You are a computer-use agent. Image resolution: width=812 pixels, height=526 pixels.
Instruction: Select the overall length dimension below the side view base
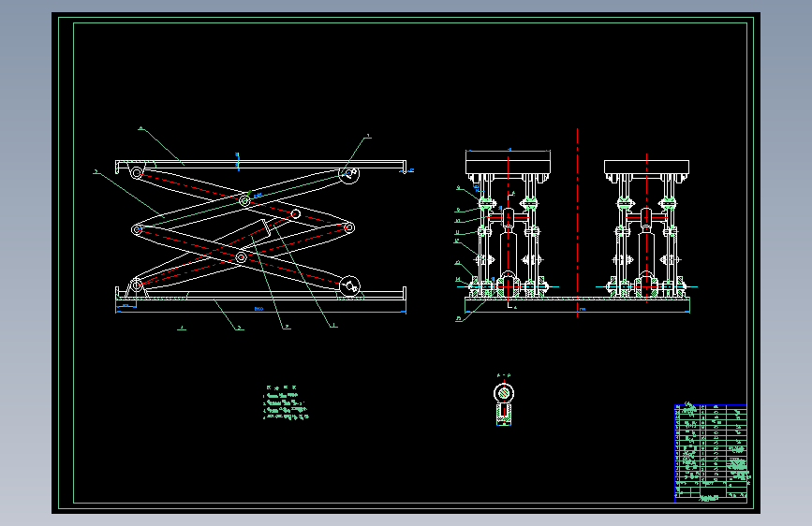click(260, 311)
